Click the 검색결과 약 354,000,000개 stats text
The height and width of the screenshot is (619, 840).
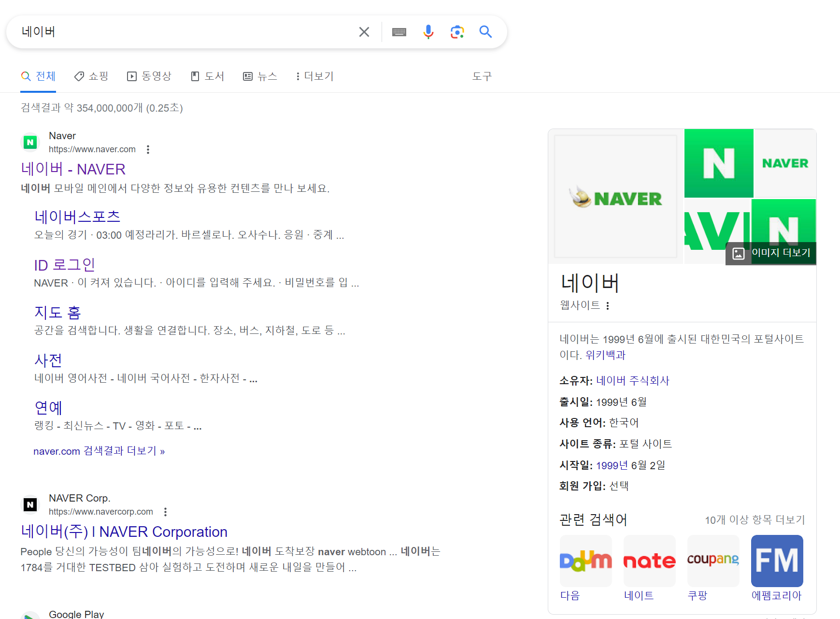[102, 108]
